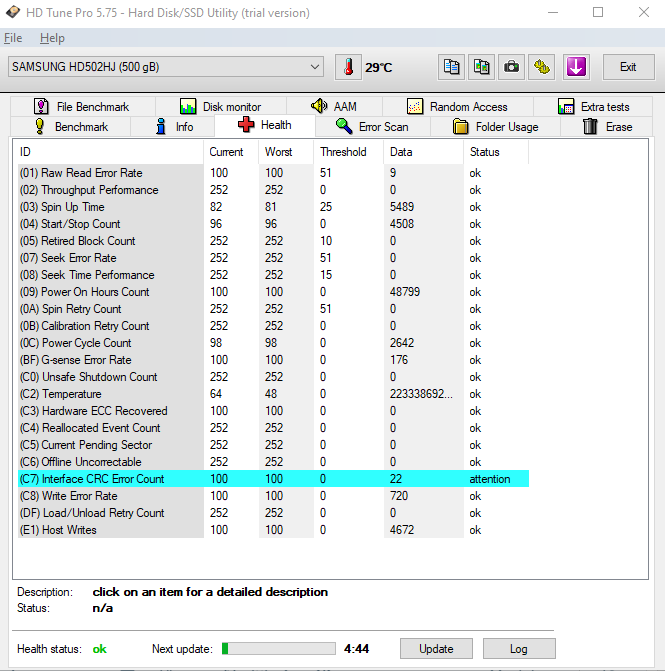The width and height of the screenshot is (665, 671).
Task: Select the (02) Throughput Performance row
Action: (x=273, y=190)
